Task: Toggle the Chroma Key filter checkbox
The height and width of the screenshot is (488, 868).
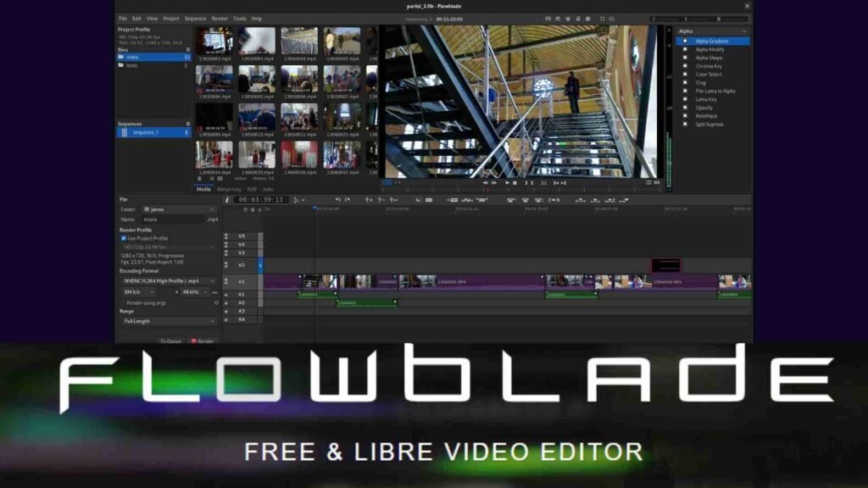Action: [685, 66]
